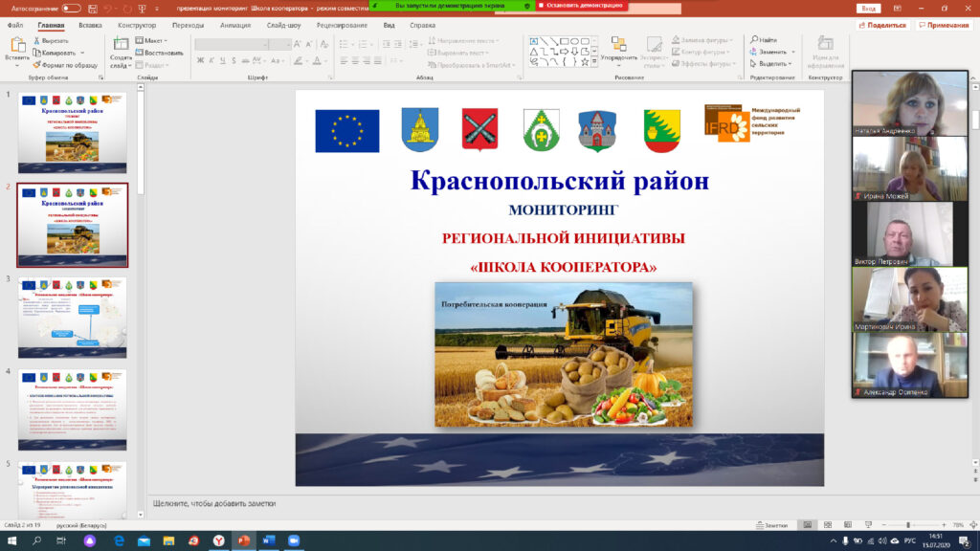The image size is (980, 551).
Task: Click the zoom out minus button
Action: (x=883, y=525)
